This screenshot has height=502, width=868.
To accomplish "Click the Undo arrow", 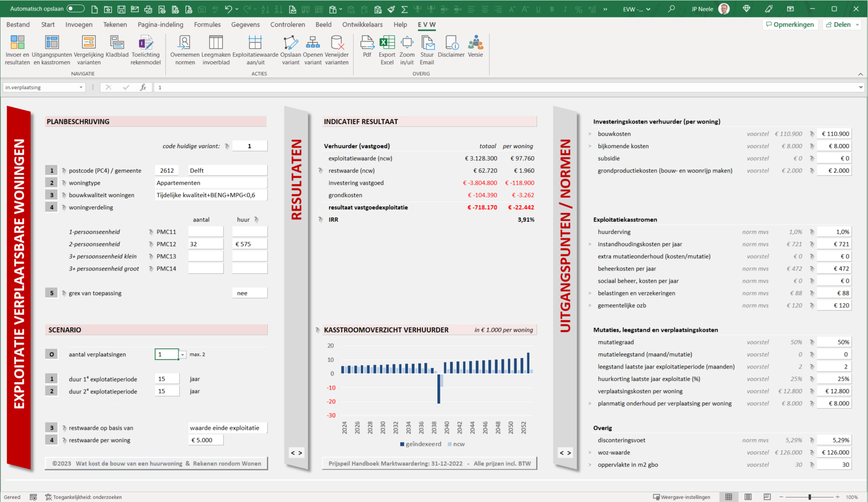I will [229, 9].
